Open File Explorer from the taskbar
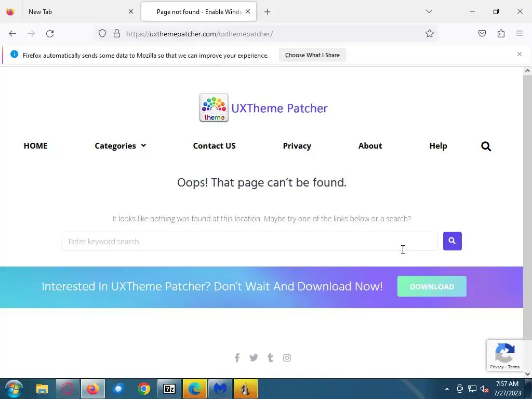Viewport: 532px width, 399px height. pyautogui.click(x=42, y=389)
